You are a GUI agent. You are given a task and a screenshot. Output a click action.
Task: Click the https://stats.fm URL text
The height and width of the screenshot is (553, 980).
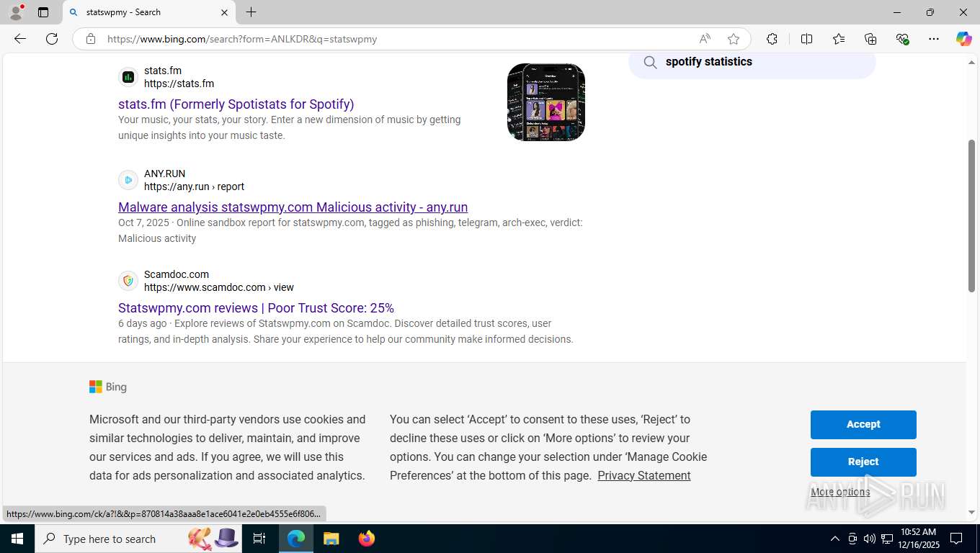pos(179,84)
